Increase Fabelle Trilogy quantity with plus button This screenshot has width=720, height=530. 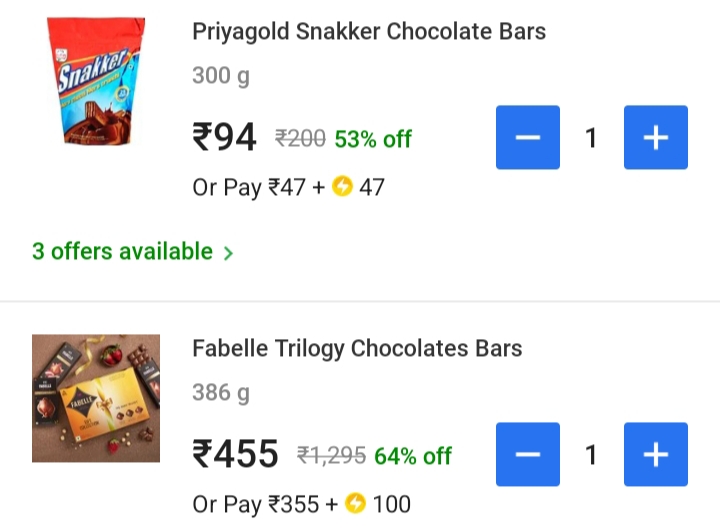pos(656,455)
